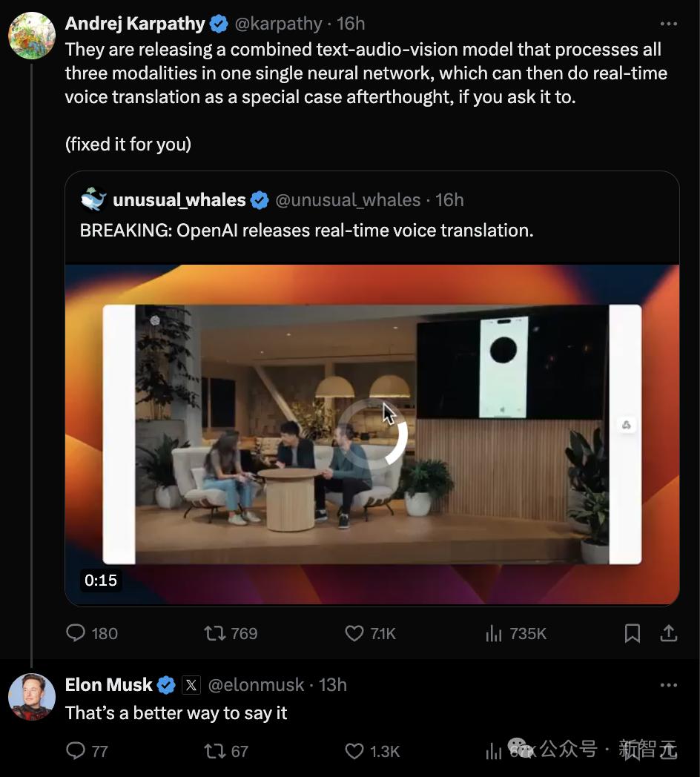Click Andrej Karpathy's display name
The image size is (700, 777).
135,24
